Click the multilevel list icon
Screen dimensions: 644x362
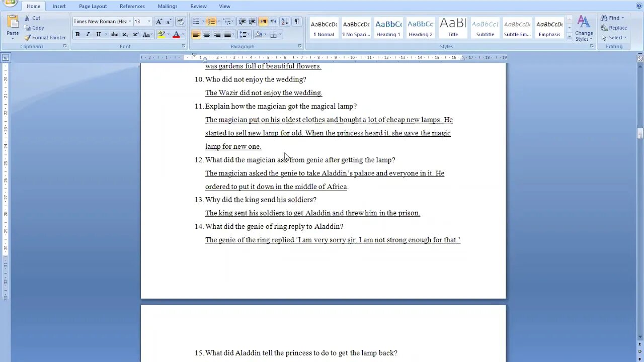click(x=227, y=21)
